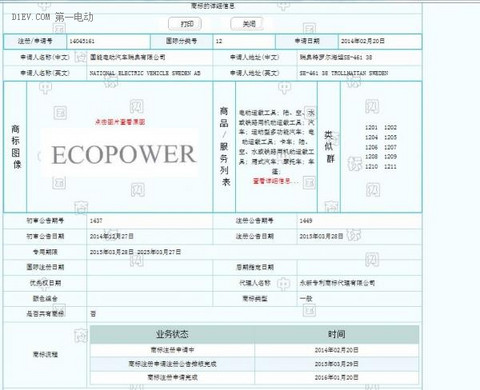Screen dimensions: 480x390
Task: Click the 打印 print button
Action: 186,24
